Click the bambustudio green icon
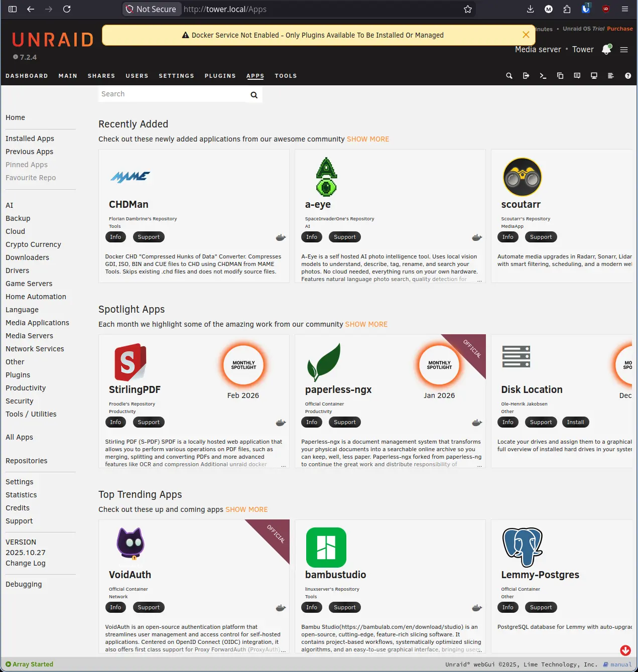 tap(326, 548)
